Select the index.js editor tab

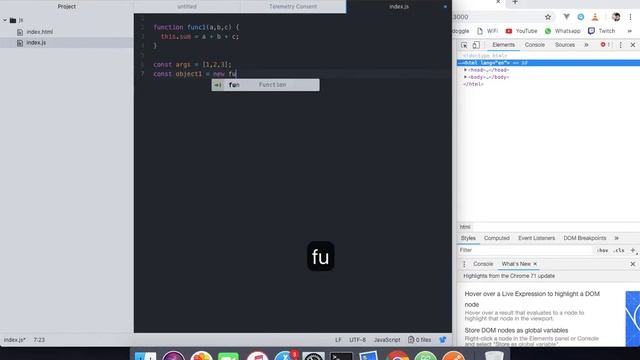(399, 7)
